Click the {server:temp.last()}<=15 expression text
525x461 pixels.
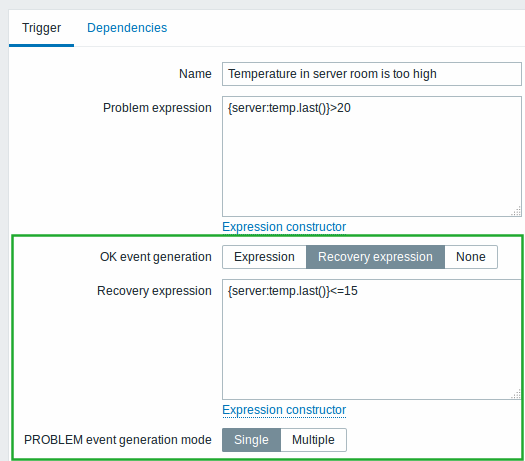293,291
